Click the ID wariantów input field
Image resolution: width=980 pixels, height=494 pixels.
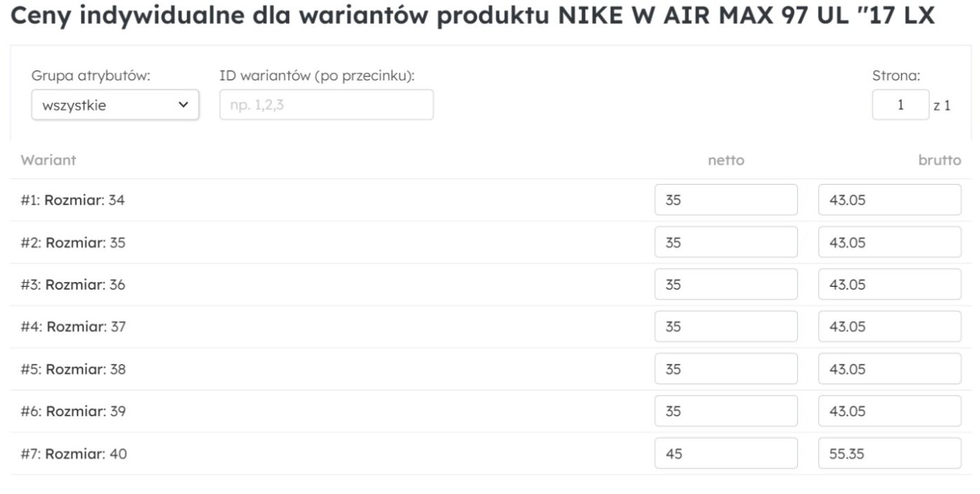coord(326,105)
